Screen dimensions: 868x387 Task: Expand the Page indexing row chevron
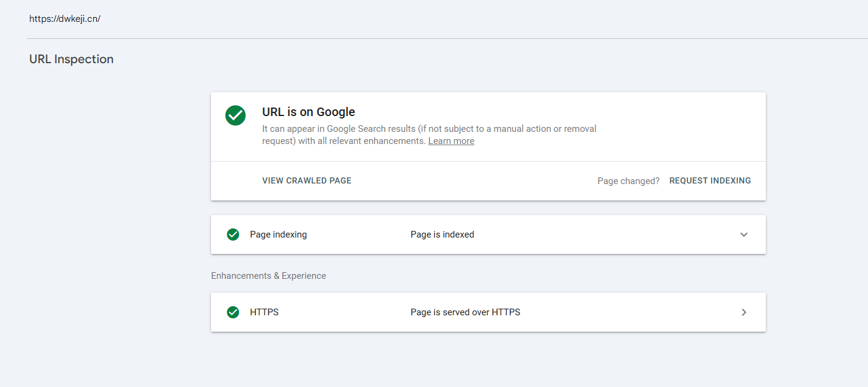click(744, 235)
